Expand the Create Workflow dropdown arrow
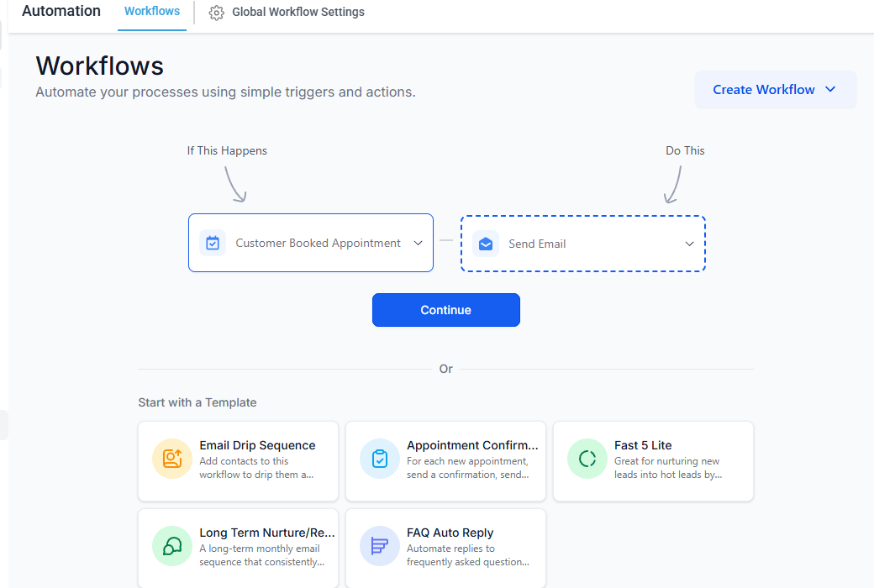874x588 pixels. click(x=830, y=90)
